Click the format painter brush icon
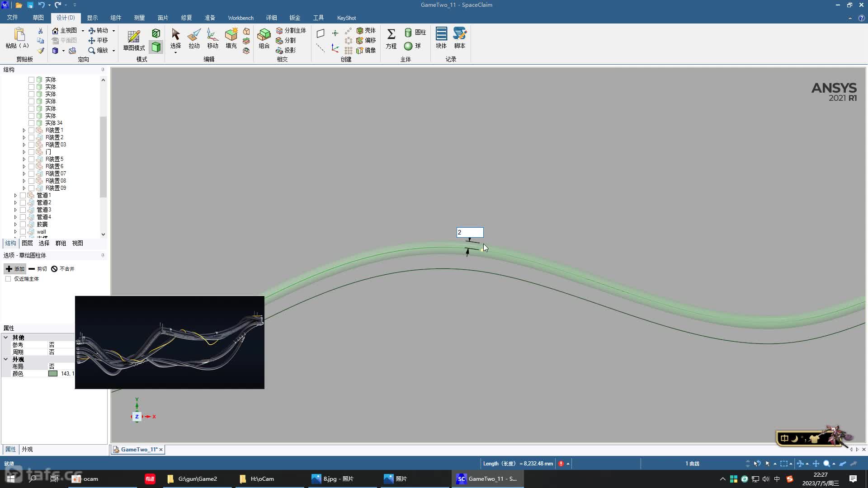This screenshot has width=868, height=488. click(40, 51)
